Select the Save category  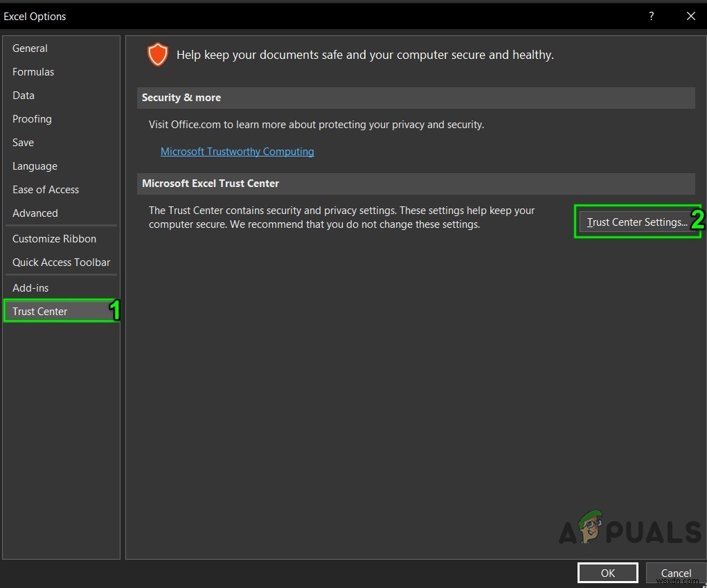point(23,143)
